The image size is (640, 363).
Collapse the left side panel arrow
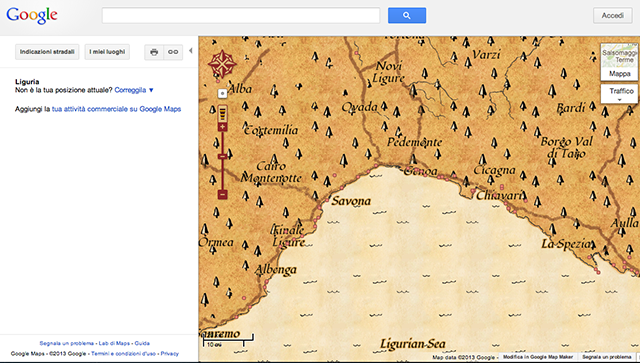click(191, 51)
